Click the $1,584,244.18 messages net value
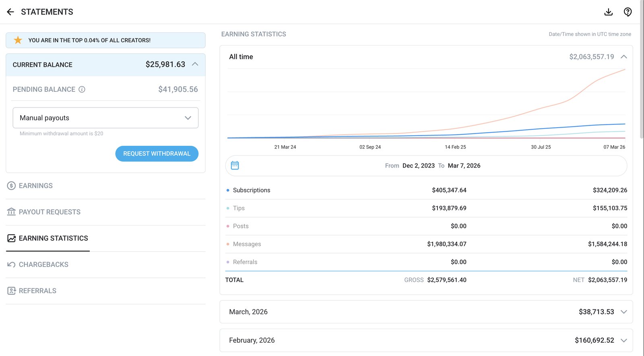 (607, 244)
